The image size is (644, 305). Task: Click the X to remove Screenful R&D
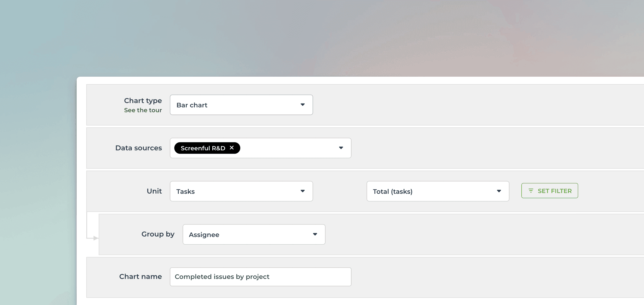[232, 148]
